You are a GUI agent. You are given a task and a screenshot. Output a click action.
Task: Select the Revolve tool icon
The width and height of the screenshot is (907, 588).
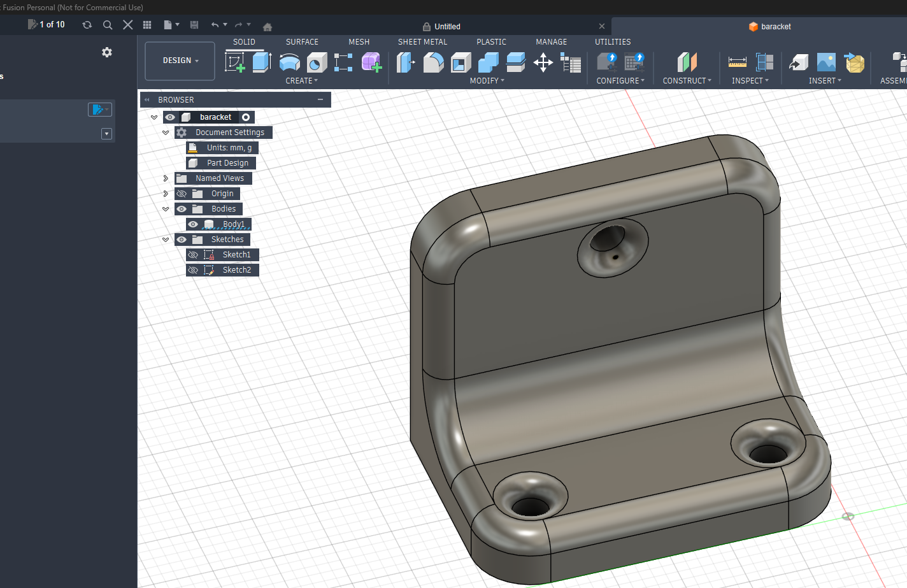coord(289,62)
